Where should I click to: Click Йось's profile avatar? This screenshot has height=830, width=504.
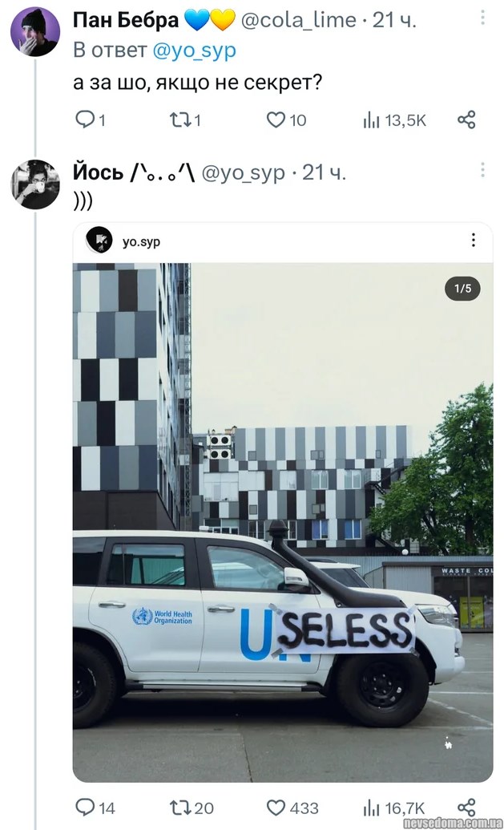[34, 184]
